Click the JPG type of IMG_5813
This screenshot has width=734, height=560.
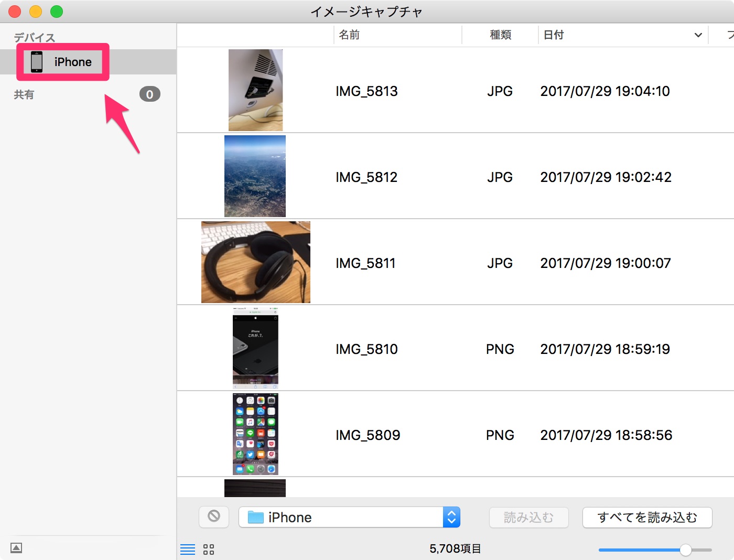coord(500,91)
